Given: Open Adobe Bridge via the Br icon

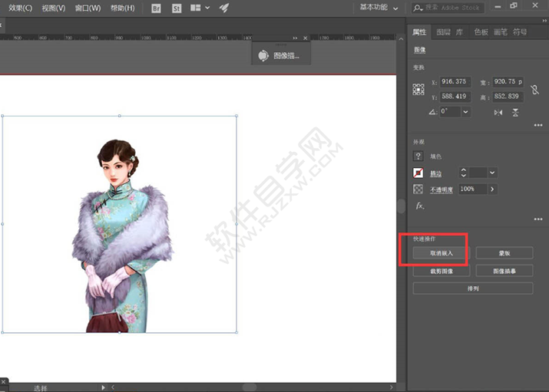Looking at the screenshot, I should tap(157, 8).
